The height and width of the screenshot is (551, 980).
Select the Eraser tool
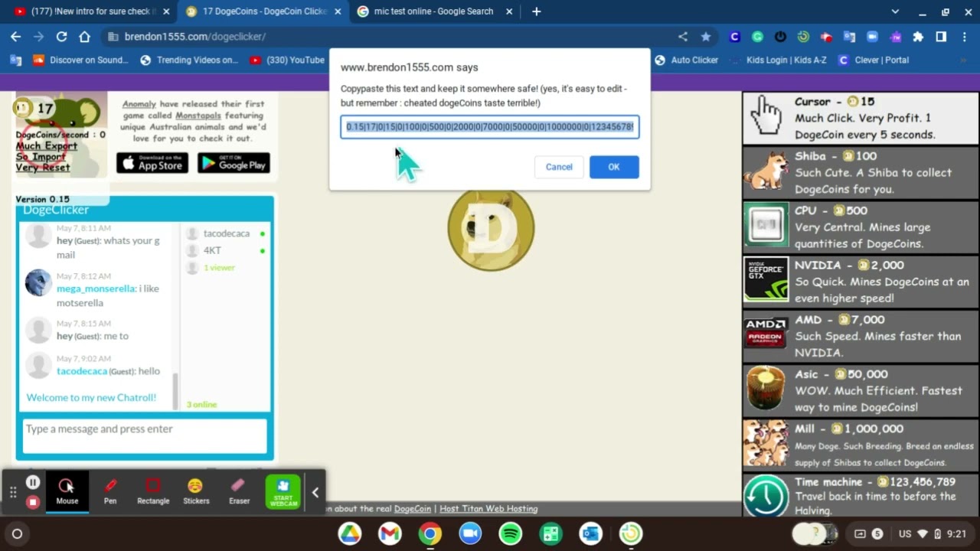click(239, 491)
